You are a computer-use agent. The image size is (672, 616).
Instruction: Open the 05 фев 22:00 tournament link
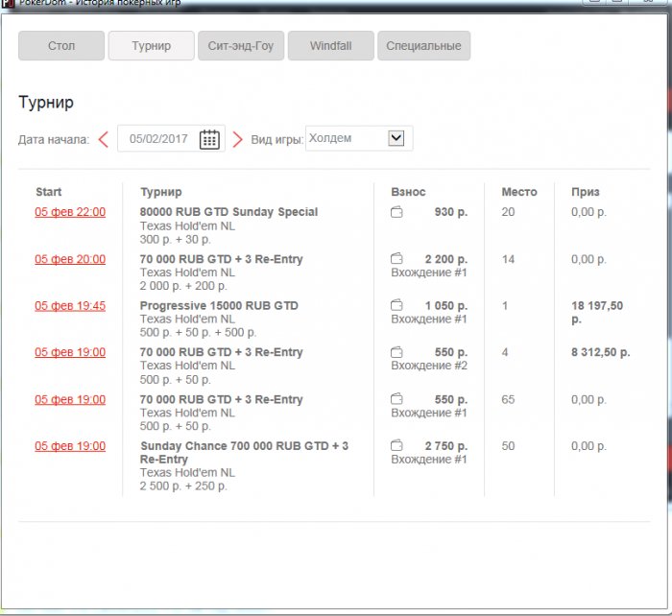[x=70, y=212]
